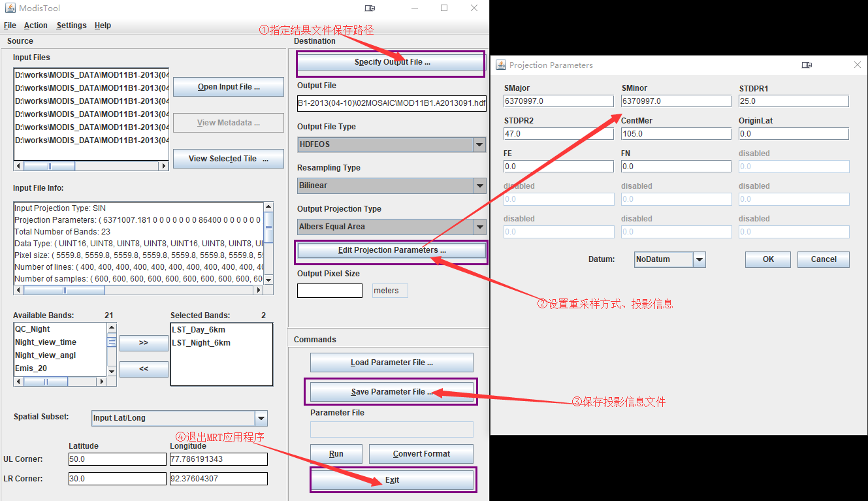The width and height of the screenshot is (868, 501).
Task: Click the Input File Info up scroll arrow
Action: point(267,205)
